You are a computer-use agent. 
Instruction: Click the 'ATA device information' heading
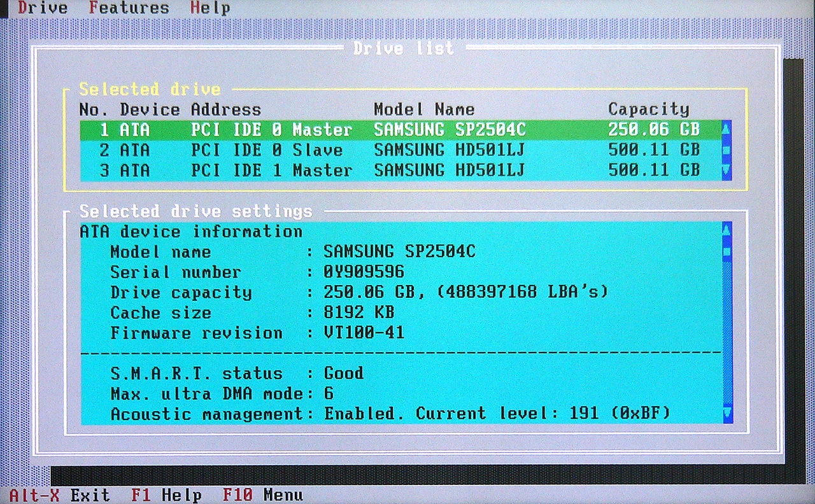click(191, 232)
